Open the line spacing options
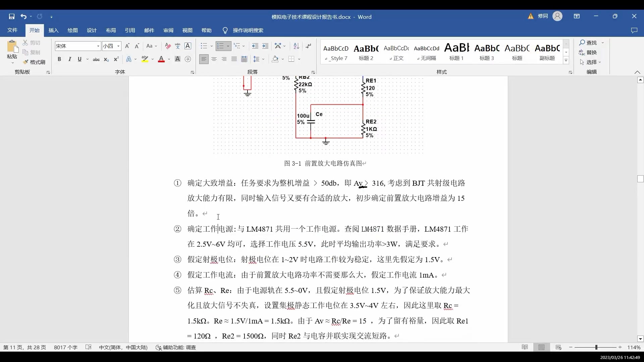The image size is (644, 362). [259, 59]
